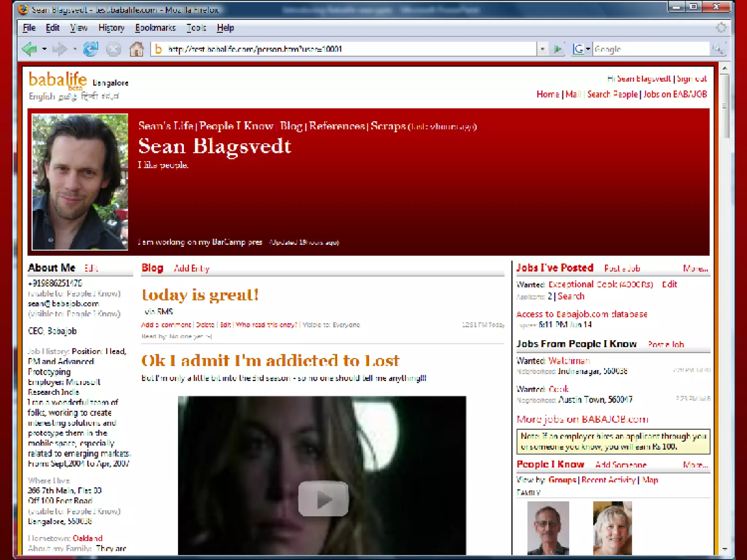Click the vertical scrollbar down arrow
The height and width of the screenshot is (560, 747).
tap(724, 549)
